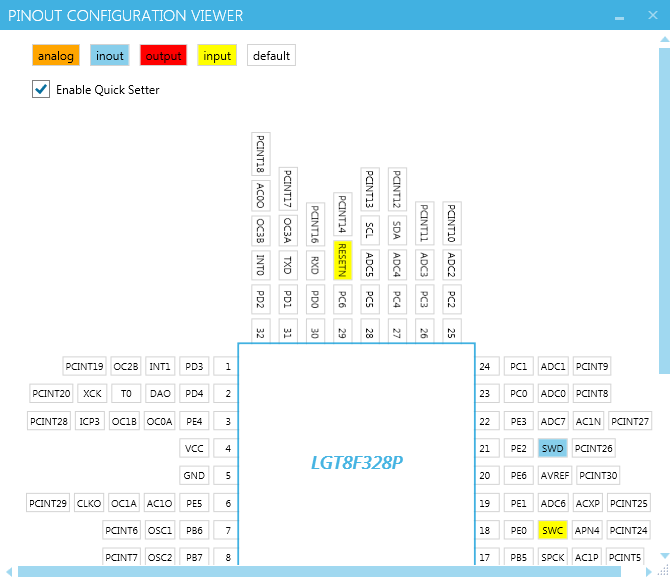Select the XCK function box
Viewport: 670px width, 577px height.
tap(92, 393)
